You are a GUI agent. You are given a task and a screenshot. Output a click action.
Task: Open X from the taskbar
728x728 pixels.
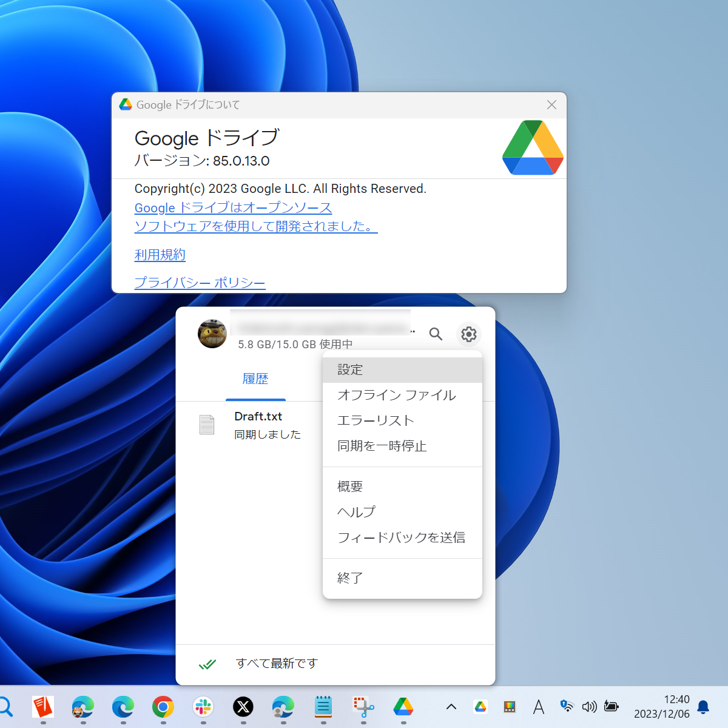tap(243, 708)
